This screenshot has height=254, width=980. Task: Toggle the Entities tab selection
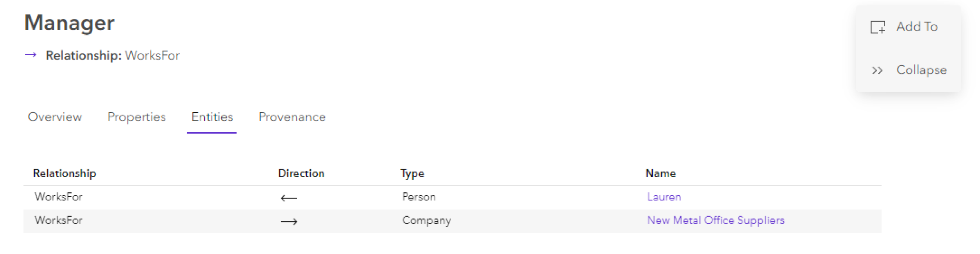pos(212,117)
